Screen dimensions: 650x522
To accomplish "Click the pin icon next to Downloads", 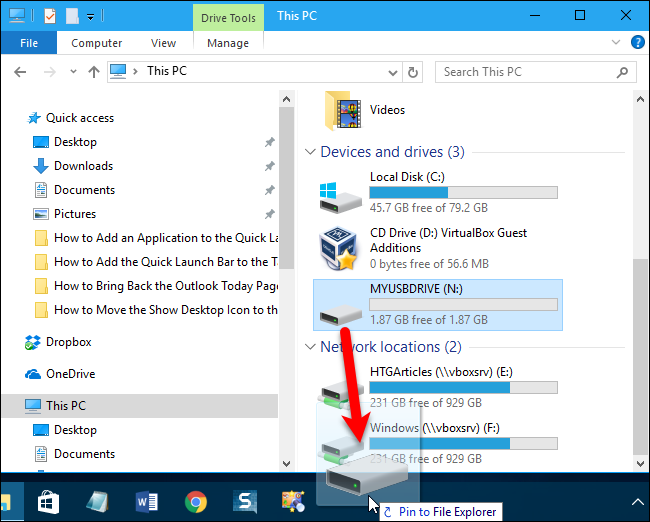I will (270, 166).
